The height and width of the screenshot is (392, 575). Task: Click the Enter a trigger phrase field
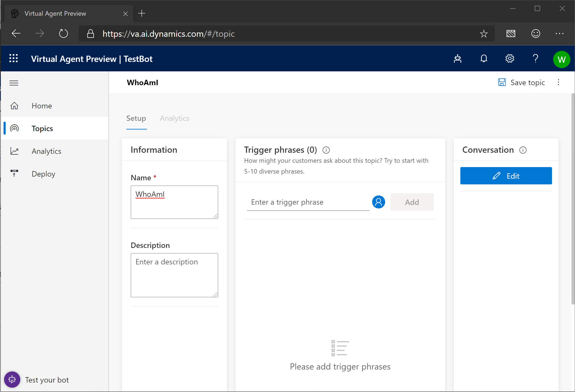308,202
